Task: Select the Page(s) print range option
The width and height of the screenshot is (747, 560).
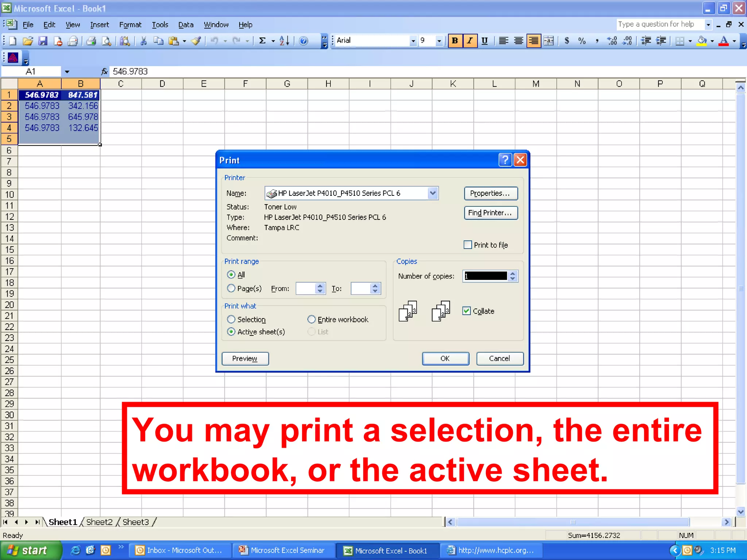Action: 231,288
